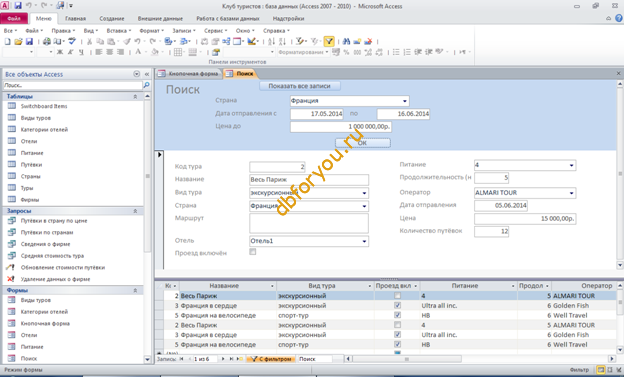Open the 'Категории отелей' form in the Формы group
This screenshot has height=377, width=624.
[44, 312]
